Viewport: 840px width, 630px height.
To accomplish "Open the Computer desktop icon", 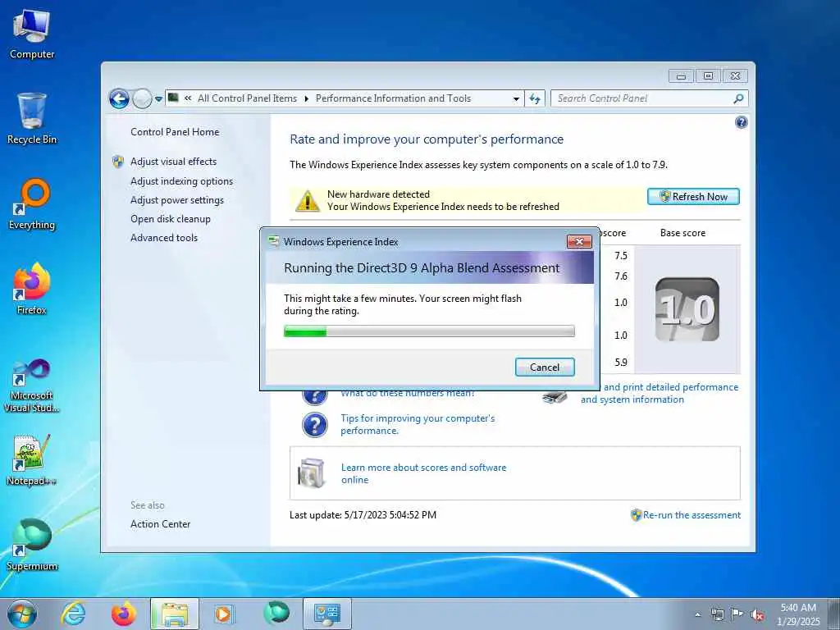I will click(x=32, y=34).
